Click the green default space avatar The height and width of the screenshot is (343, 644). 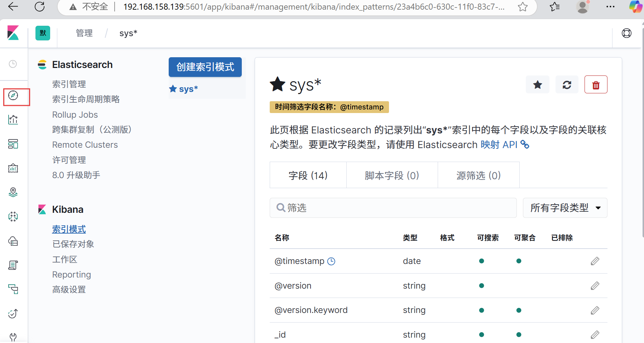point(43,33)
